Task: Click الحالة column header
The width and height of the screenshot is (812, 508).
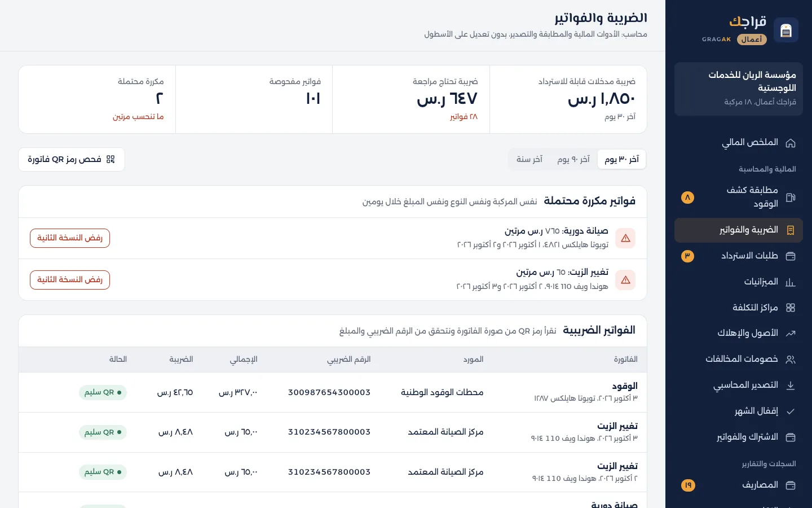Action: 118,360
